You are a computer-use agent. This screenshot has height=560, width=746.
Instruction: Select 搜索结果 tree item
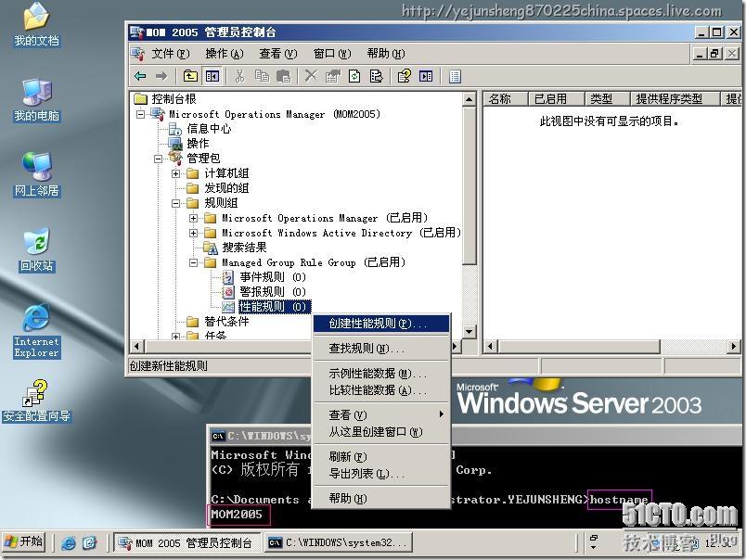tap(244, 248)
